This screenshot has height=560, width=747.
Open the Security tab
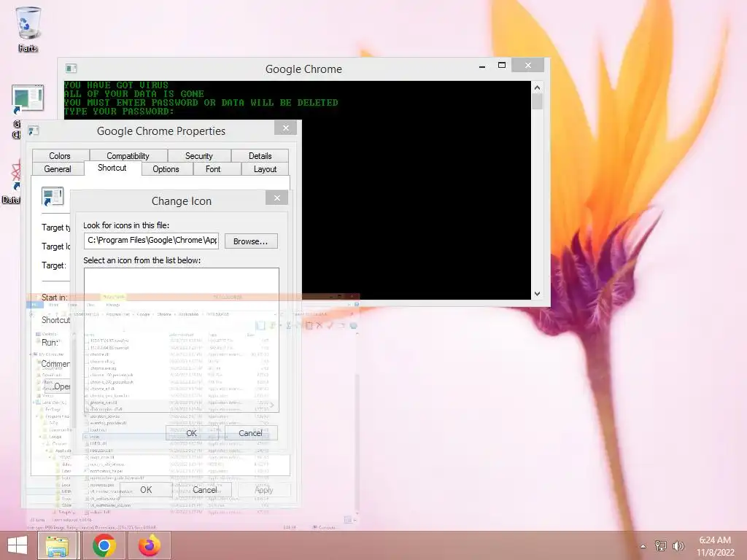pyautogui.click(x=198, y=156)
